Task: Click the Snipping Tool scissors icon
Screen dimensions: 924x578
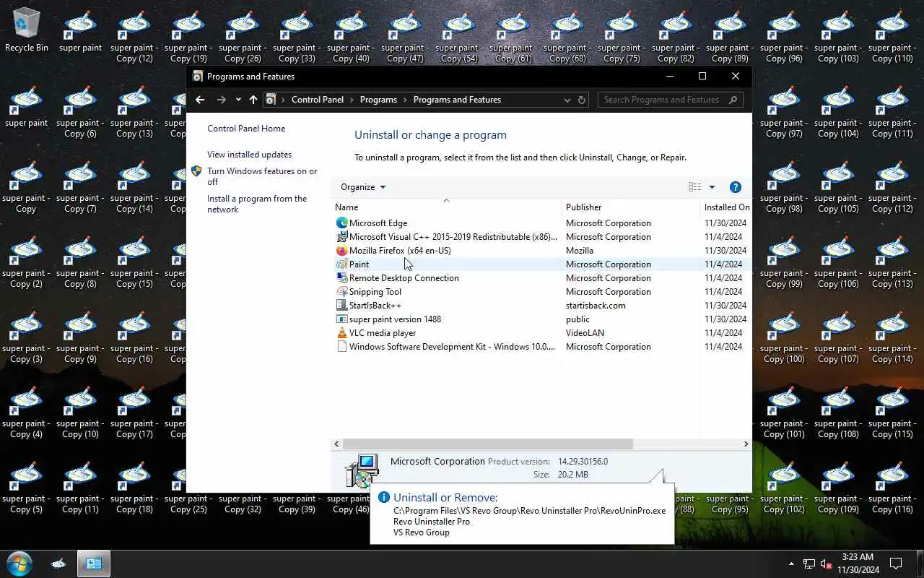Action: 342,292
